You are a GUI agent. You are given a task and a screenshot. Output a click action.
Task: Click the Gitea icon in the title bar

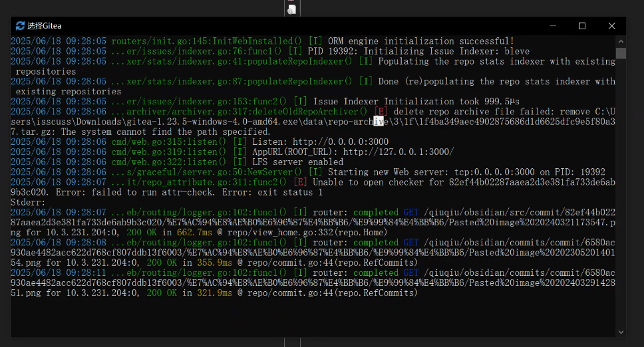point(20,26)
